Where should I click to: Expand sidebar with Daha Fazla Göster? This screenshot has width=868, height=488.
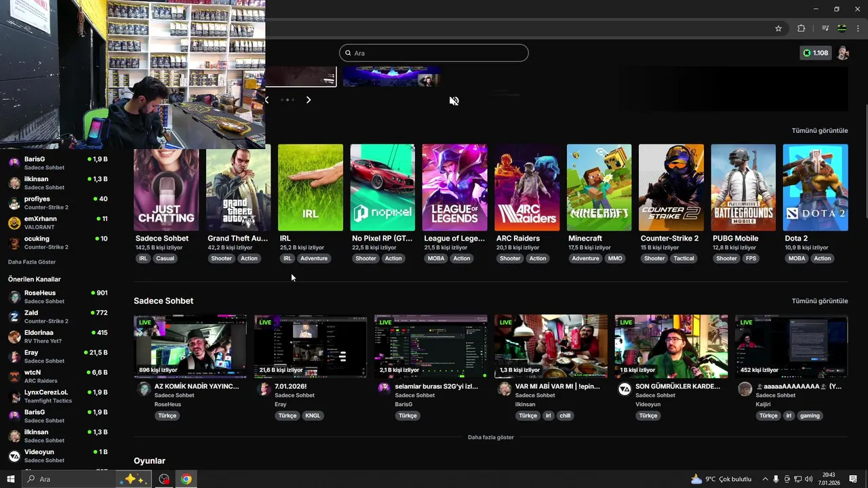point(32,262)
